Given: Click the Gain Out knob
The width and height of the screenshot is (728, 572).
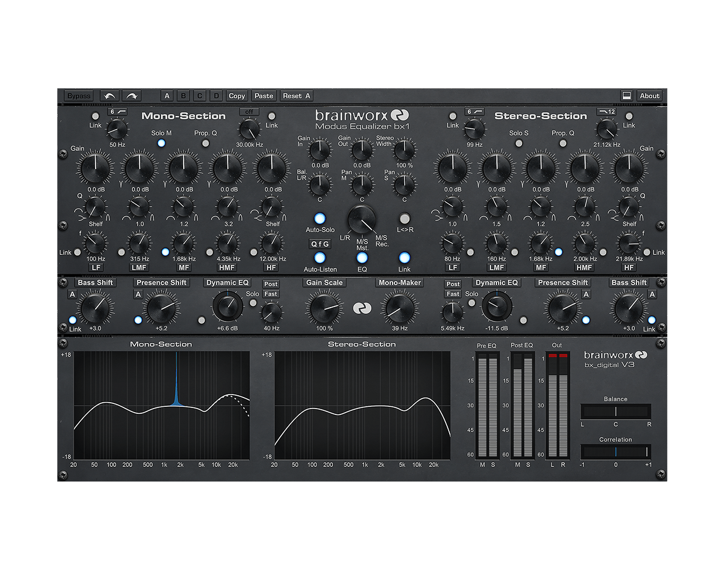Looking at the screenshot, I should coord(362,150).
